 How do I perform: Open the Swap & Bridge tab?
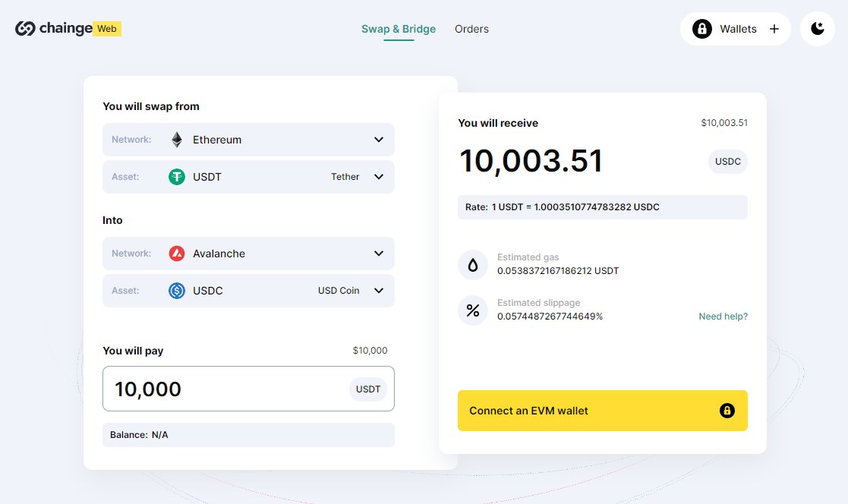pos(399,29)
